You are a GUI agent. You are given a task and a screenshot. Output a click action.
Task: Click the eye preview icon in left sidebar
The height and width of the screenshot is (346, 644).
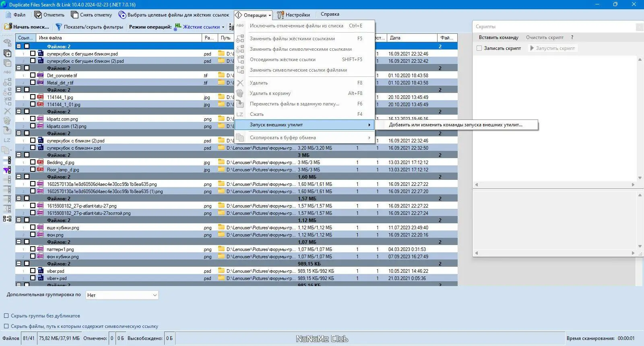7,42
